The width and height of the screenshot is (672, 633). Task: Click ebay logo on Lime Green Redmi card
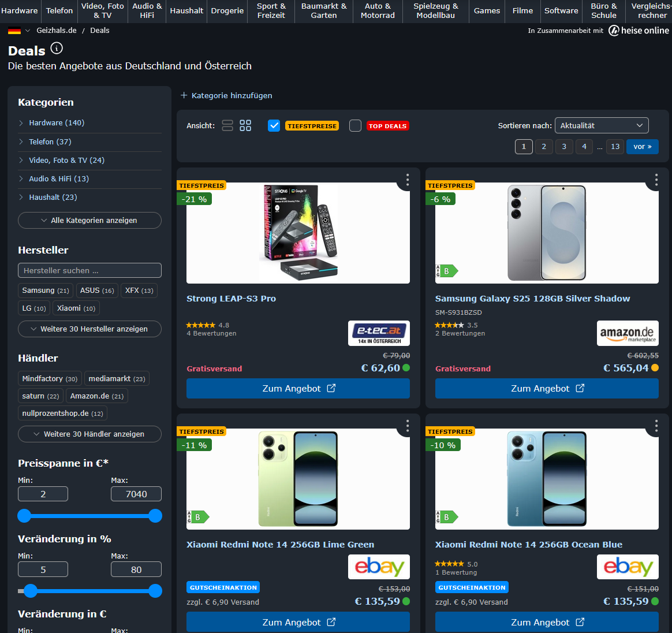click(x=379, y=567)
